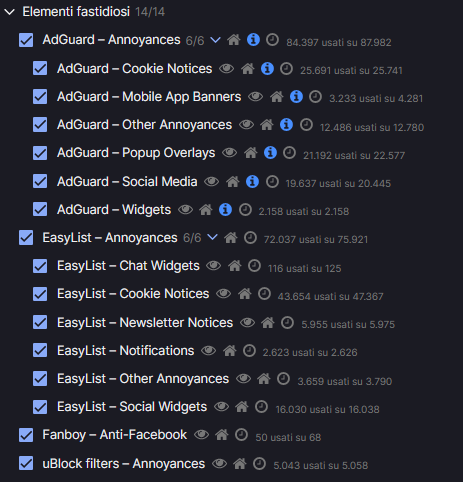Click clock icon for AdGuard – Social Media

click(x=272, y=181)
